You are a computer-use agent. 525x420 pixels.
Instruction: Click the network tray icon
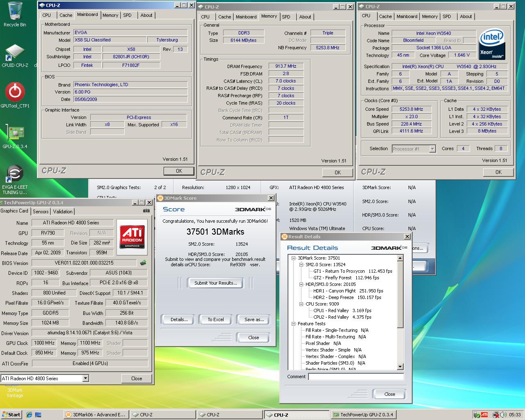pyautogui.click(x=495, y=415)
